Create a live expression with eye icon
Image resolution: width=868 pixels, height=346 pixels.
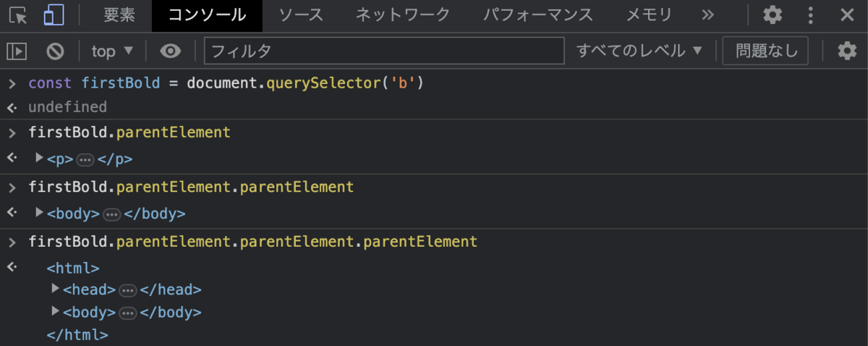[x=171, y=51]
